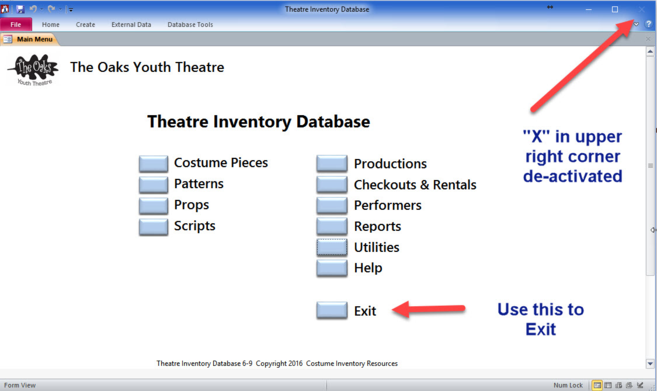Click the Access application icon in title bar
657x391 pixels.
pos(5,9)
